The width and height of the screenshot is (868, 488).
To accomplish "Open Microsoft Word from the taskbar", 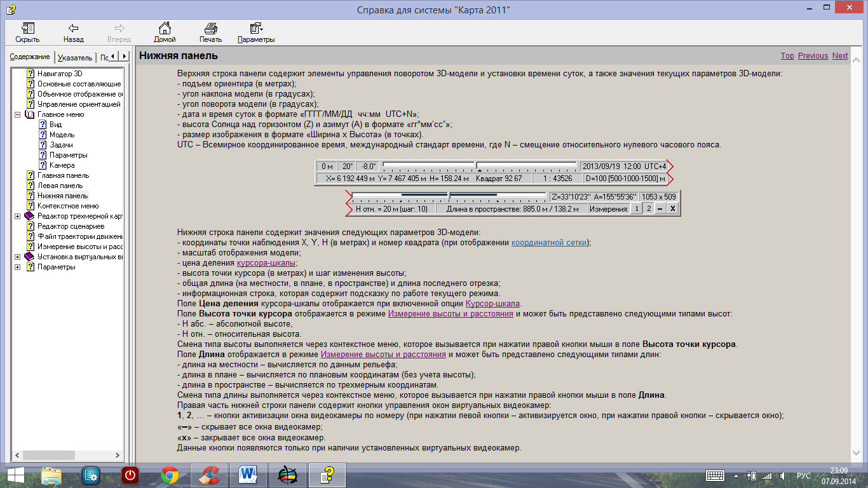I will (248, 475).
